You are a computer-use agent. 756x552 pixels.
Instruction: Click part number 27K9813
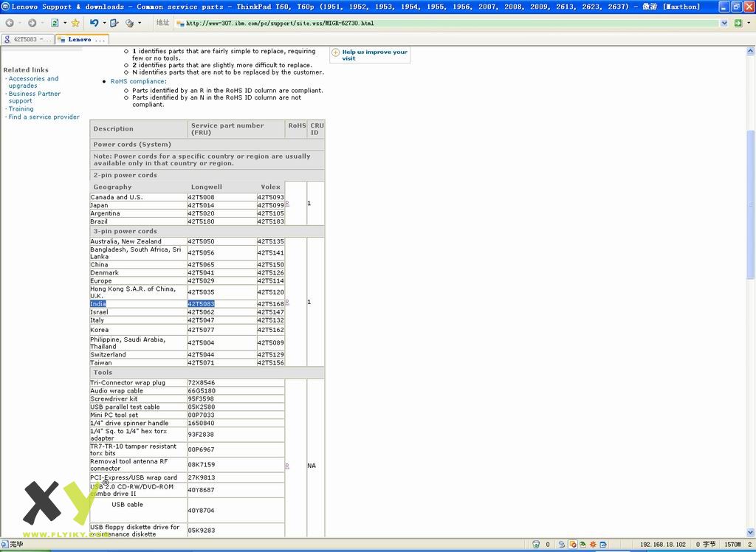click(202, 477)
